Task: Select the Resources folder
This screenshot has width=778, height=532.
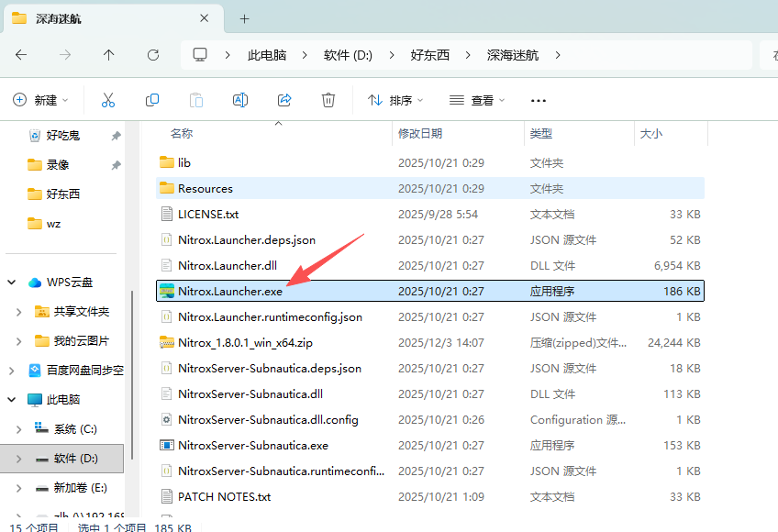Action: click(206, 189)
